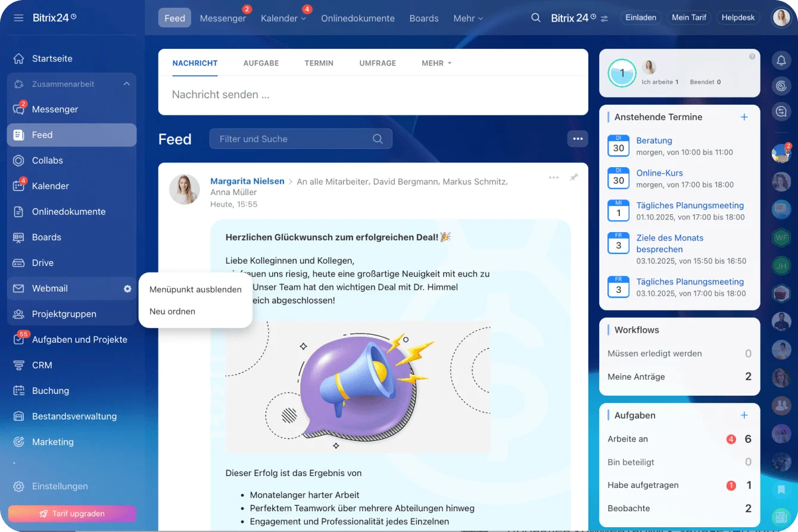Click the Einladen button
The height and width of the screenshot is (532, 798).
(640, 17)
